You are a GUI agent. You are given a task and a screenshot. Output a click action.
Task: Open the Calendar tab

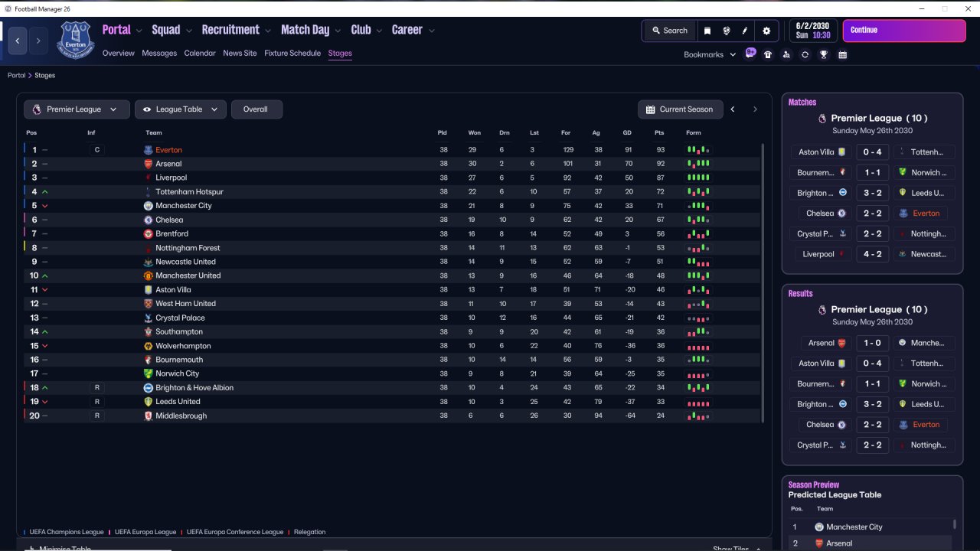coord(200,54)
